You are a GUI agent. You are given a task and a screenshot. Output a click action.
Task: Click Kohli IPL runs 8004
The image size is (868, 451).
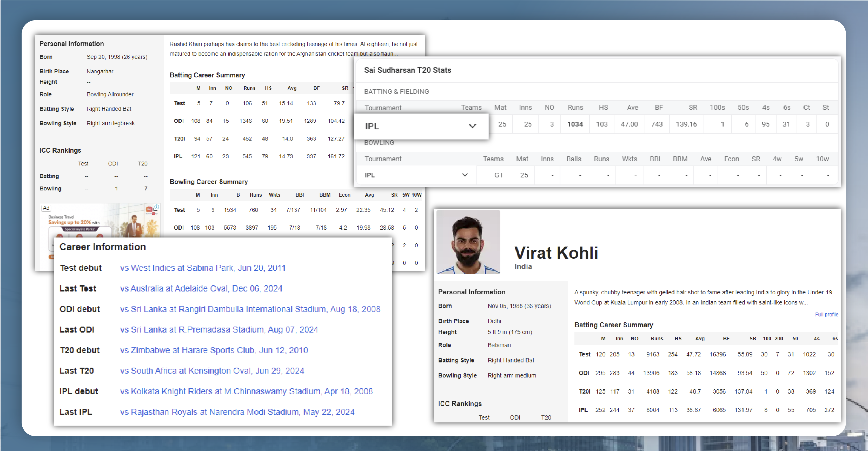coord(653,410)
